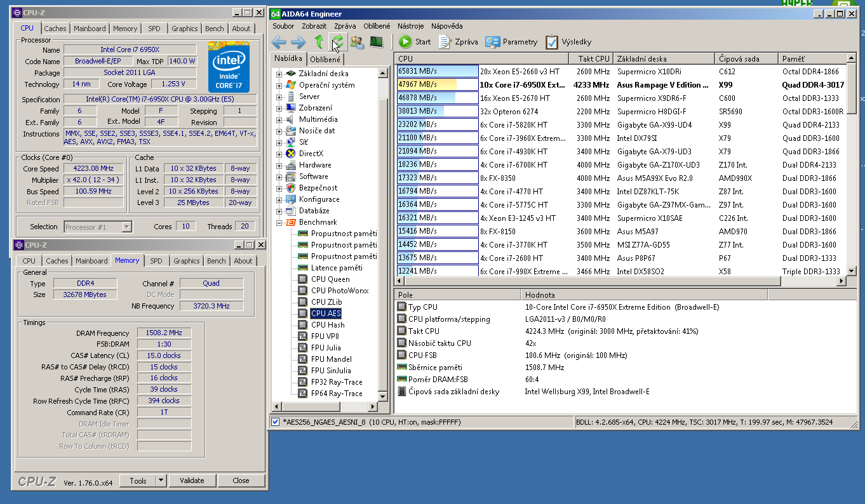Viewport: 865px width, 504px height.
Task: Toggle the AES256_NGAES_AESNI_8 status bar checkbox
Action: pyautogui.click(x=275, y=422)
